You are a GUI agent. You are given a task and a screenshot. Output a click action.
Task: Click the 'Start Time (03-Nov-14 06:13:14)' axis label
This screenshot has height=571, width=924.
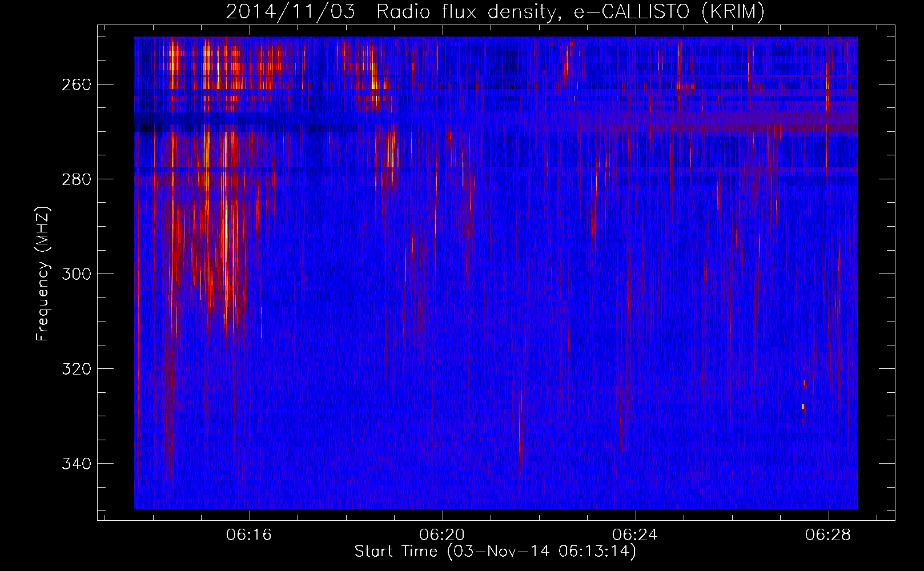[x=495, y=552]
